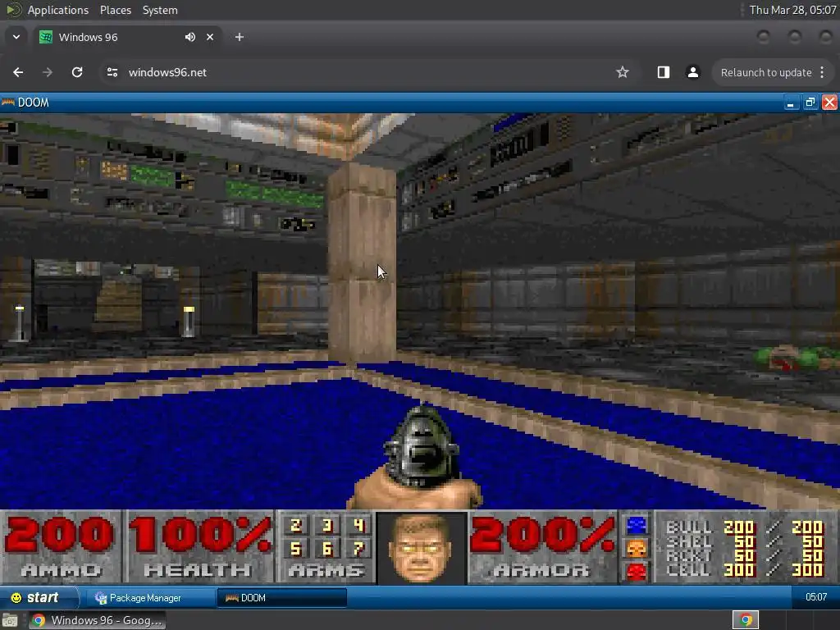
Task: Open the System menu
Action: point(160,10)
